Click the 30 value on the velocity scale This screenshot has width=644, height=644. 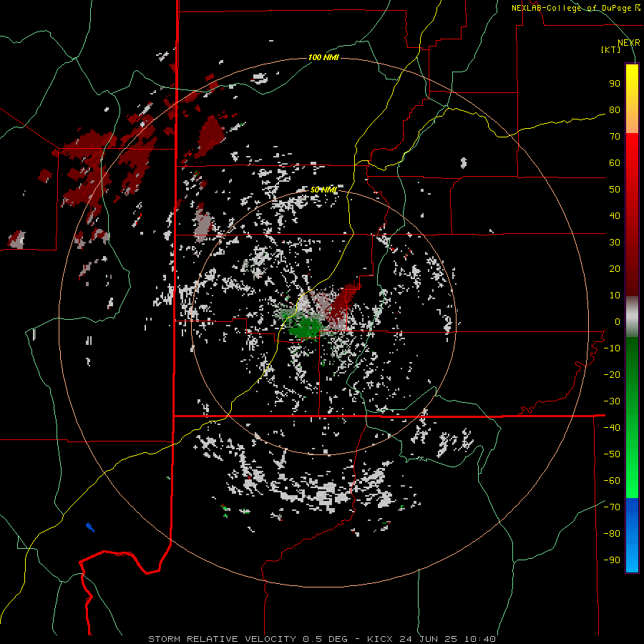(x=615, y=243)
